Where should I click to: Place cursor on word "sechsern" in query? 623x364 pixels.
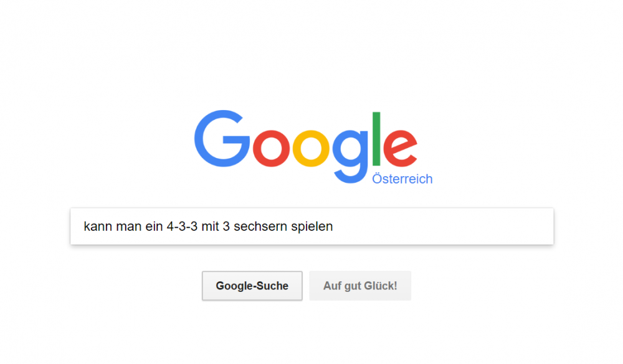click(x=260, y=226)
